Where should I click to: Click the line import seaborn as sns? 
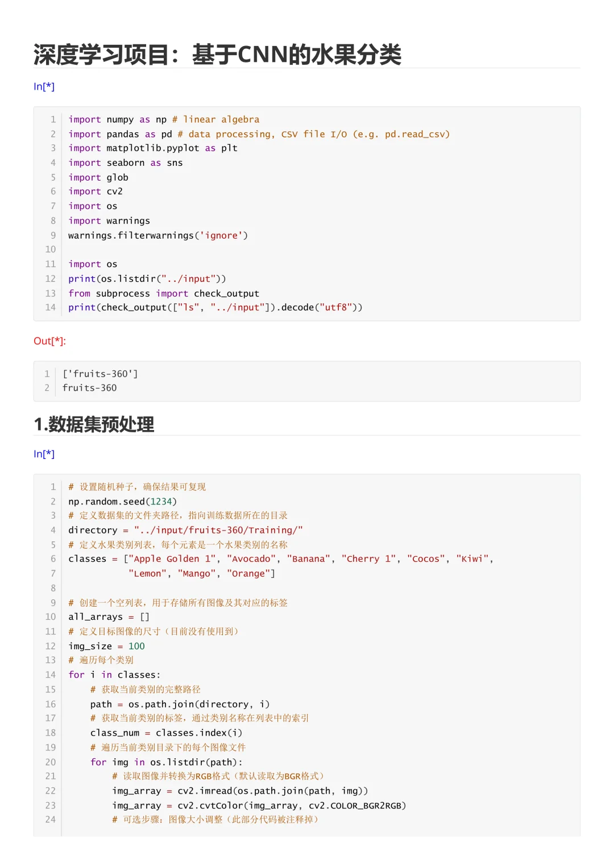tap(126, 162)
